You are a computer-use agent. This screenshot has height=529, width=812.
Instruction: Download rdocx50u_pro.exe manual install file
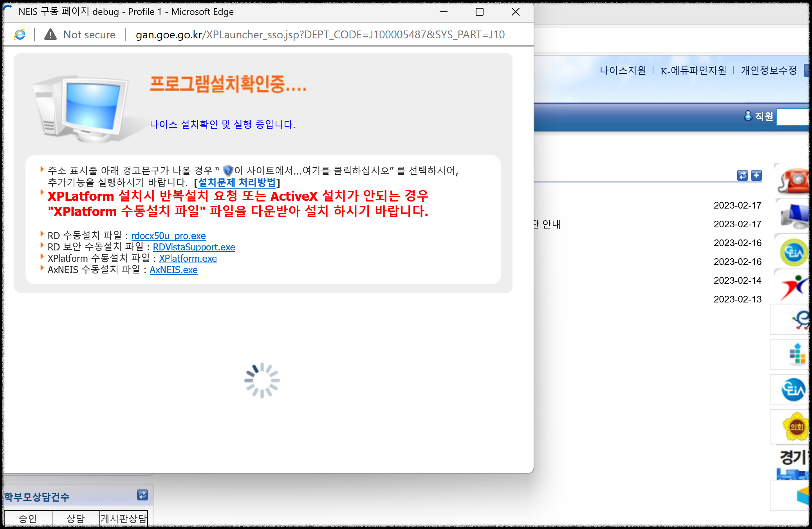168,236
